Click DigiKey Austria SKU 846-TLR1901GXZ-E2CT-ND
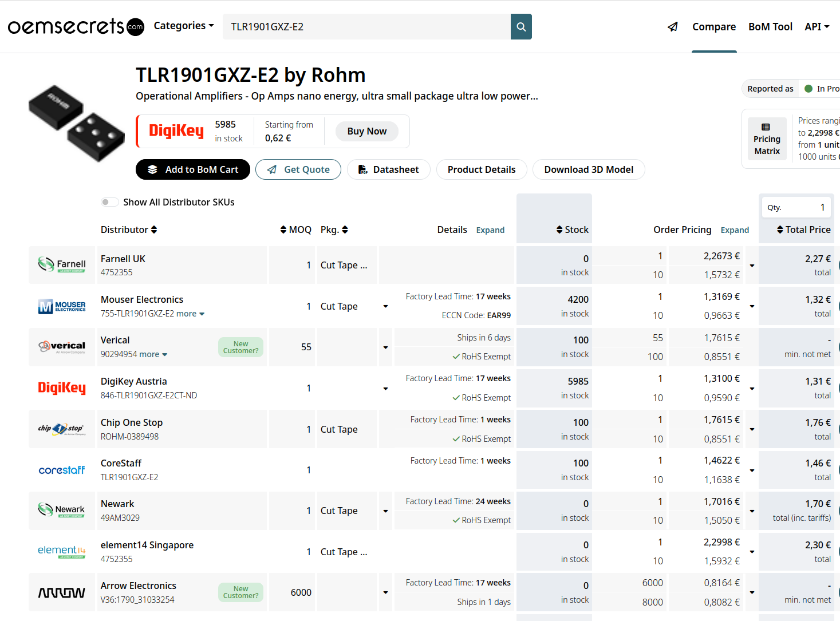Viewport: 840px width, 621px height. 149,395
